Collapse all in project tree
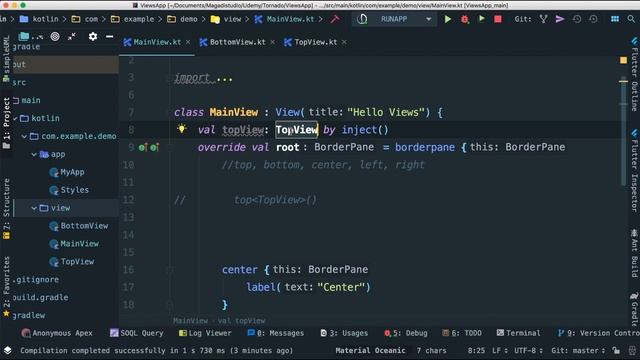The height and width of the screenshot is (360, 640). point(72,37)
